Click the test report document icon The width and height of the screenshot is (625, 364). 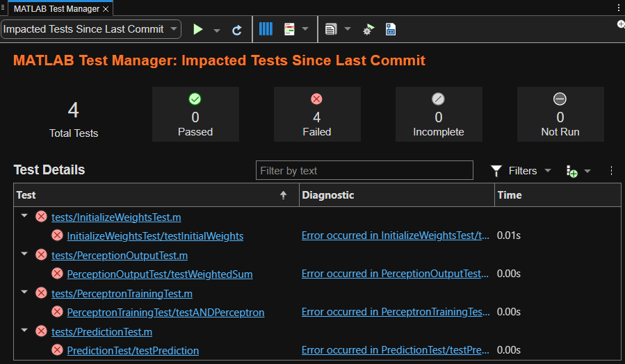click(331, 29)
